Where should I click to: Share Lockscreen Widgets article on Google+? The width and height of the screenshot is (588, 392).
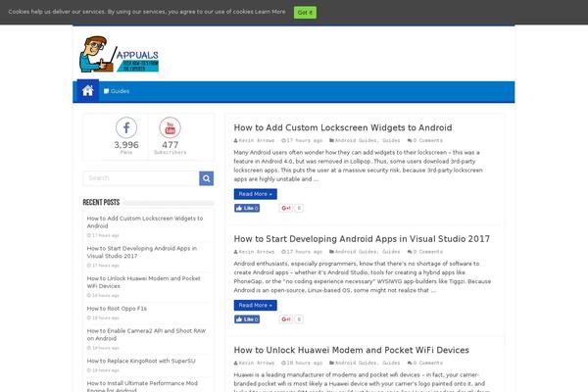pos(286,208)
